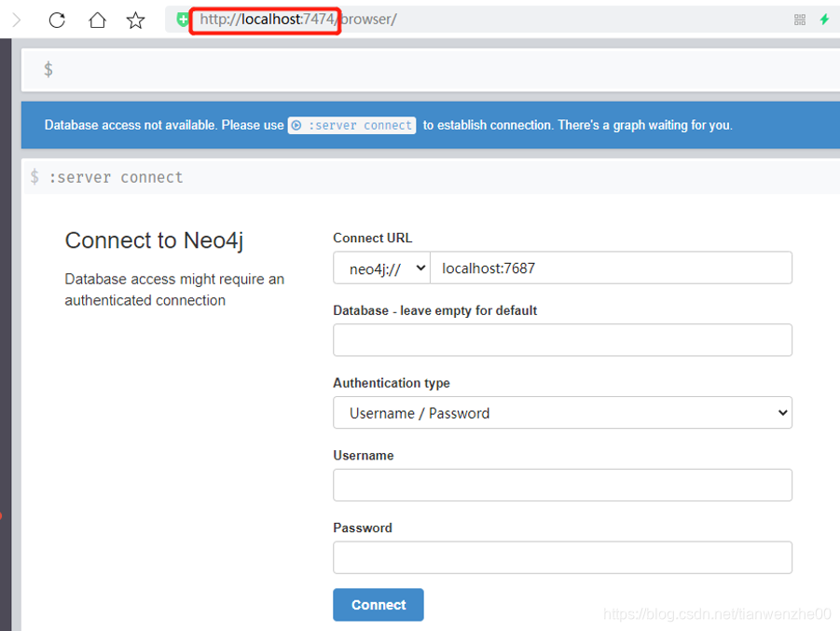Reload the current page

56,20
